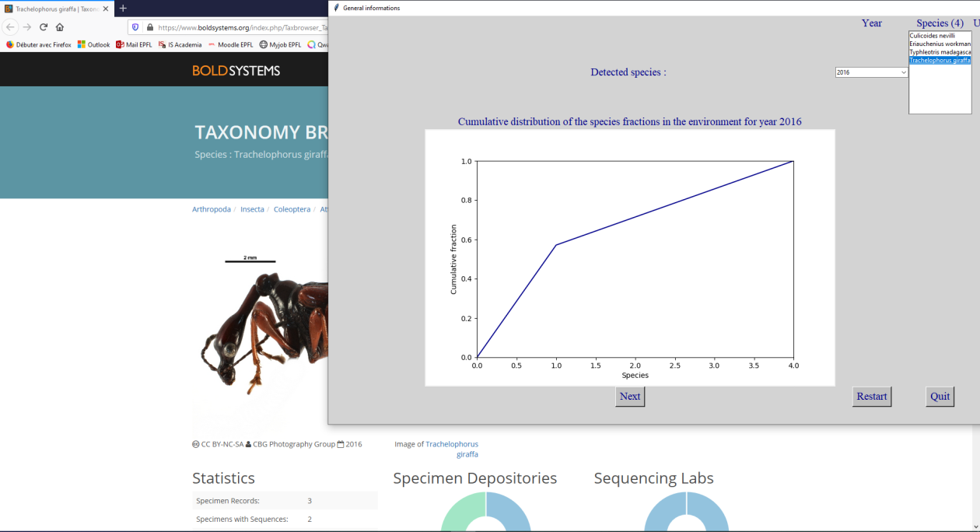Open the year 2016 dropdown
Viewport: 980px width, 532px height.
click(x=872, y=72)
